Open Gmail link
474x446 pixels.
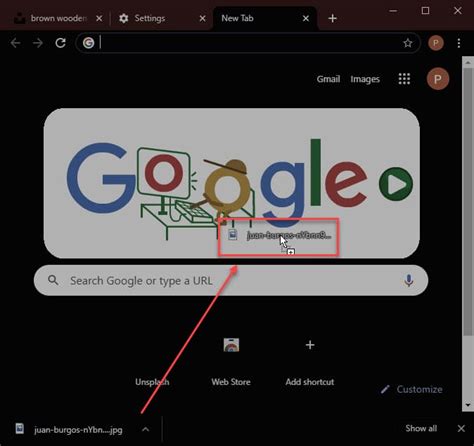tap(328, 79)
